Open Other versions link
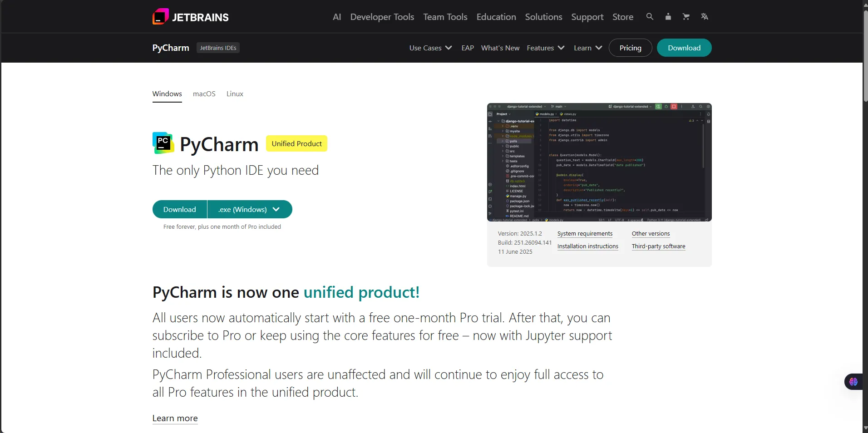The width and height of the screenshot is (868, 433). pyautogui.click(x=651, y=234)
